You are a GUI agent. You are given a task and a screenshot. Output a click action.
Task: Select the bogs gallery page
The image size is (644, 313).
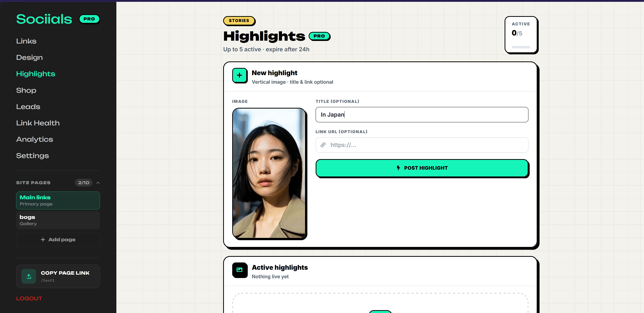(58, 220)
